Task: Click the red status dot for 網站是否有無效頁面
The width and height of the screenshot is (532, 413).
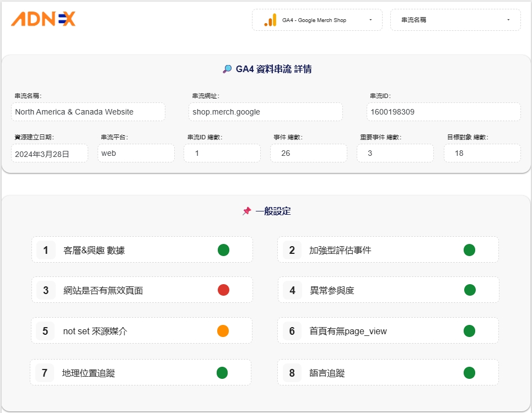Action: 223,290
